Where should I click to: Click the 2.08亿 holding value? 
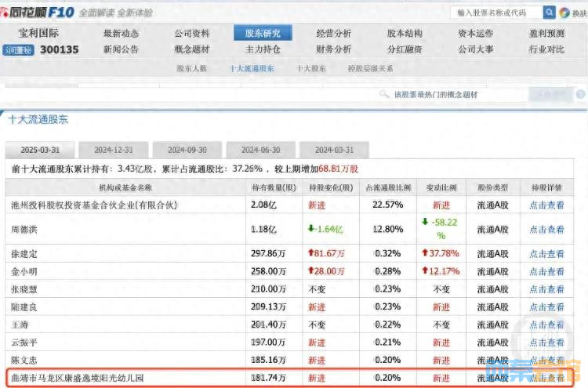[x=263, y=205]
